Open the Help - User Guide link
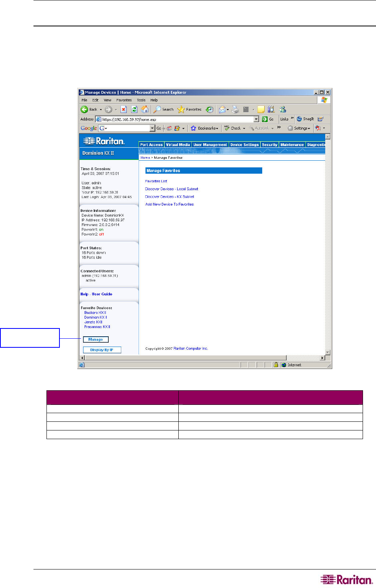This screenshot has height=588, width=376. point(96,294)
